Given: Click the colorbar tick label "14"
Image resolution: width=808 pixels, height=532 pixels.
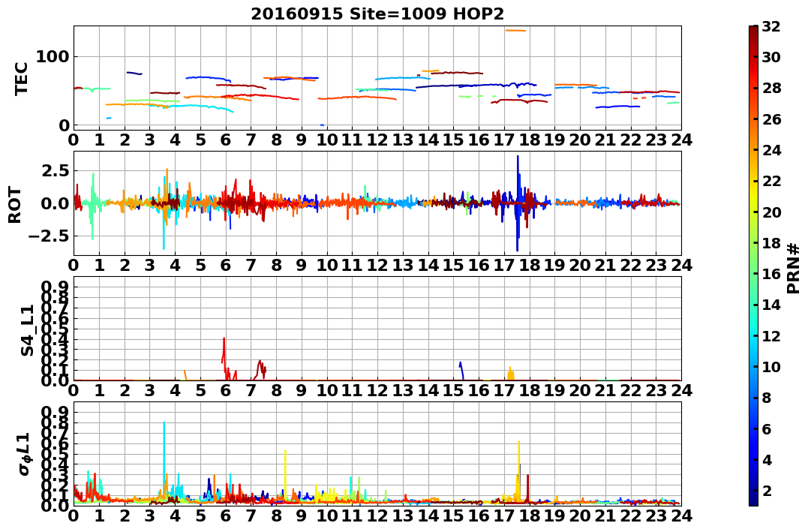Looking at the screenshot, I should click(771, 305).
